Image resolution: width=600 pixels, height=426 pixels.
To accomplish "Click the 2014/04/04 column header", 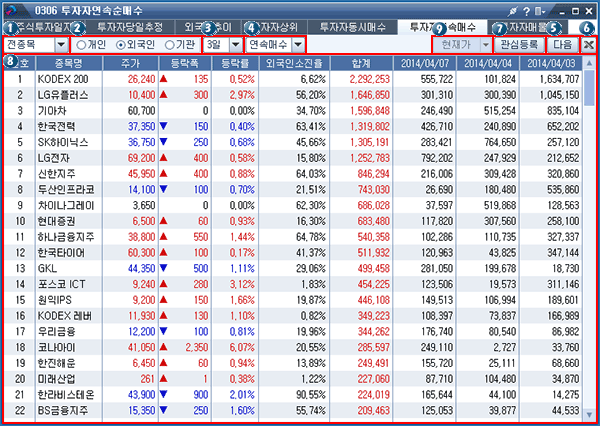I will 488,63.
